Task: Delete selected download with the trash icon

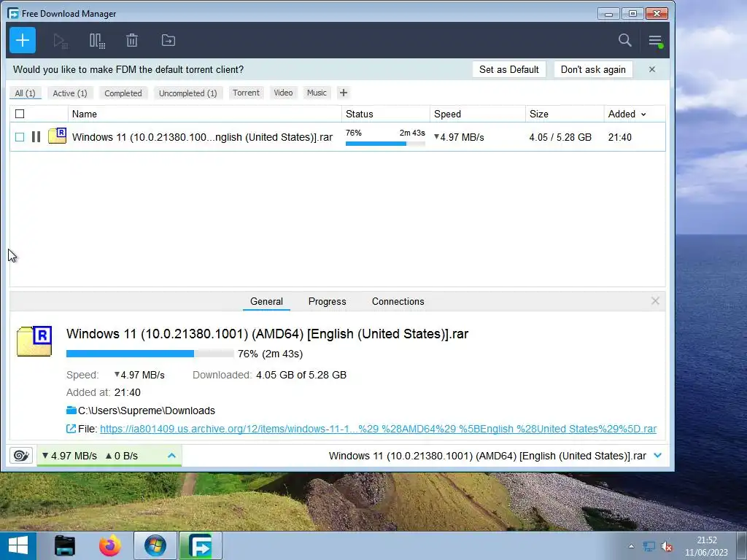Action: tap(132, 41)
